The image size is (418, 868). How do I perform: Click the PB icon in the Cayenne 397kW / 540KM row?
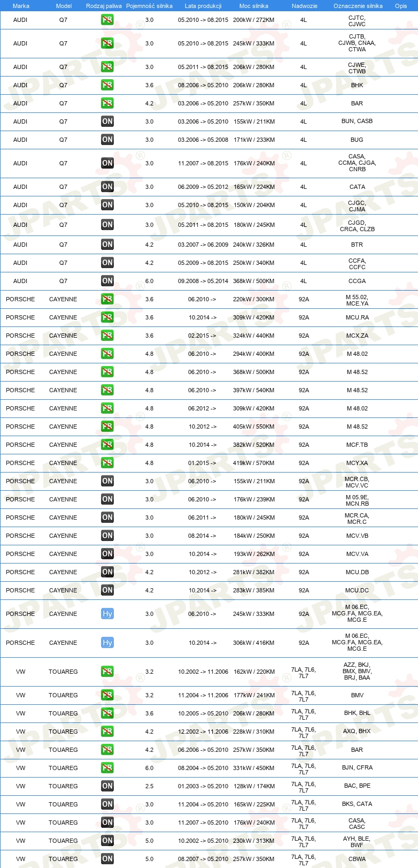107,390
